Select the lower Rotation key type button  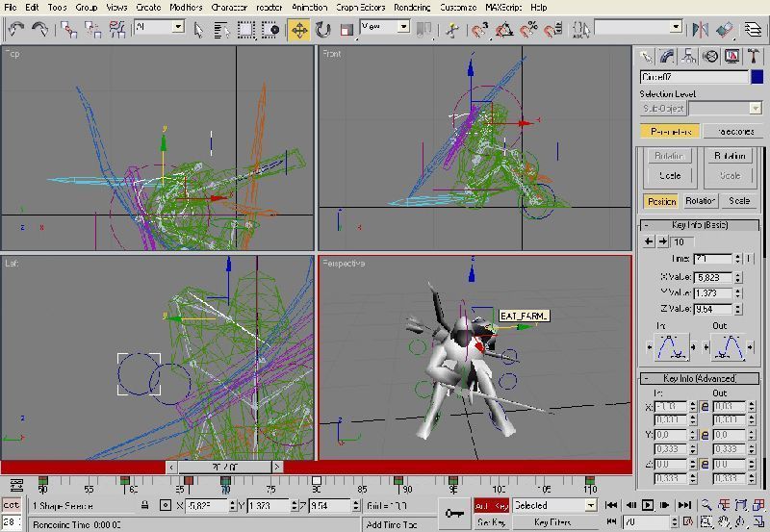pyautogui.click(x=701, y=201)
